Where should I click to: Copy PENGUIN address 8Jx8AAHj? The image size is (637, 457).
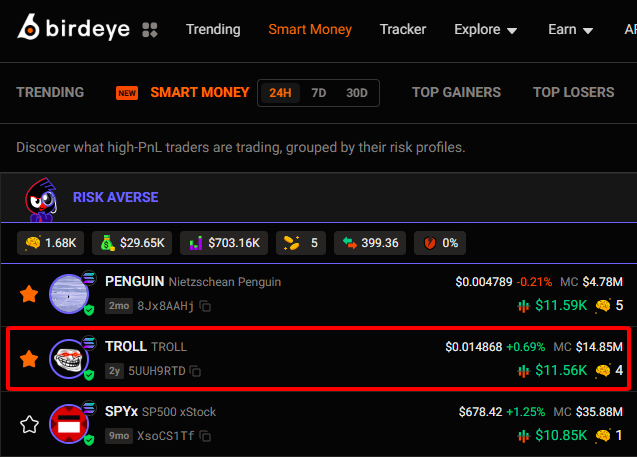click(205, 306)
